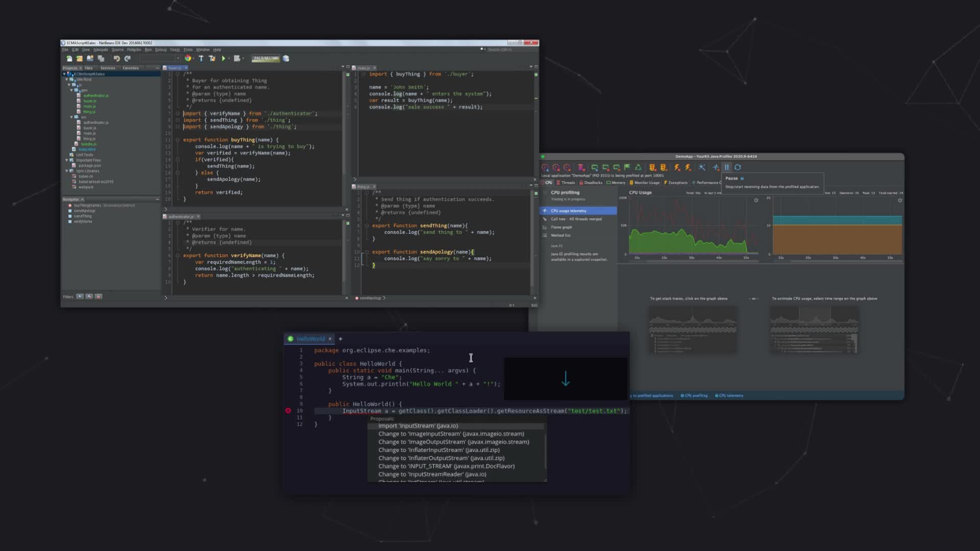Select sendApology in the Navigator panel

click(x=85, y=211)
